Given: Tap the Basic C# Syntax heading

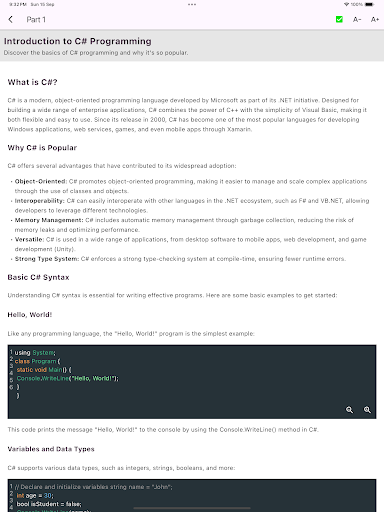Looking at the screenshot, I should tap(38, 277).
